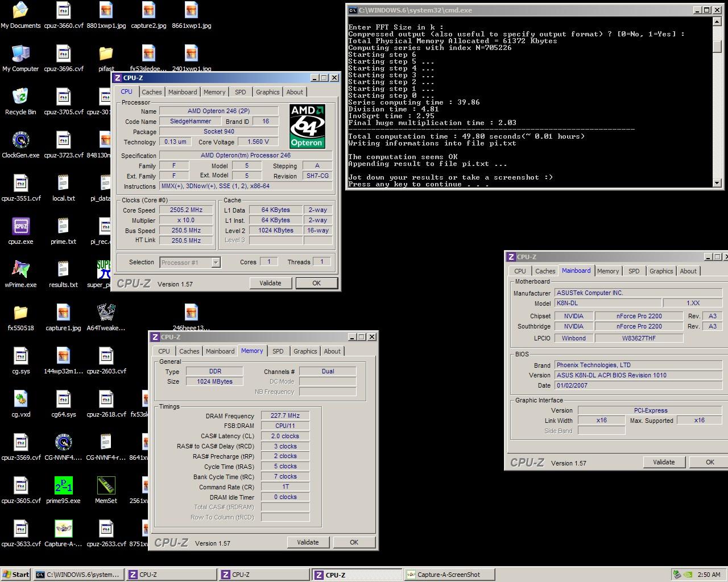Switch to CPU tab in Mainboard window
The width and height of the screenshot is (728, 582).
tap(520, 271)
